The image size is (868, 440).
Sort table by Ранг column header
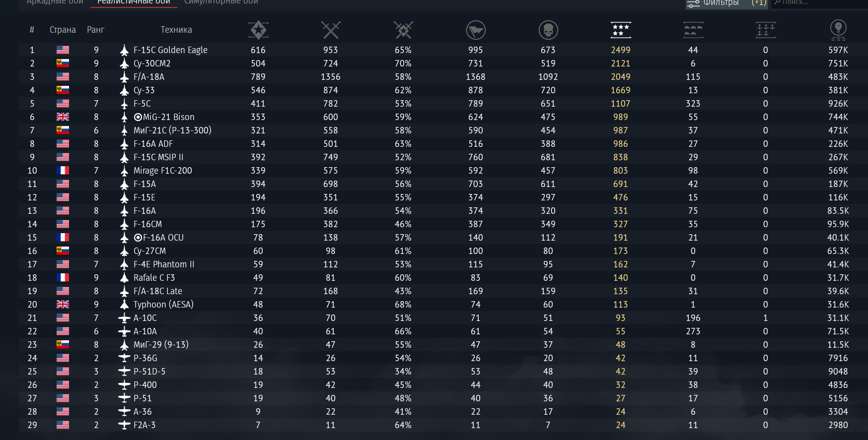[x=95, y=30]
